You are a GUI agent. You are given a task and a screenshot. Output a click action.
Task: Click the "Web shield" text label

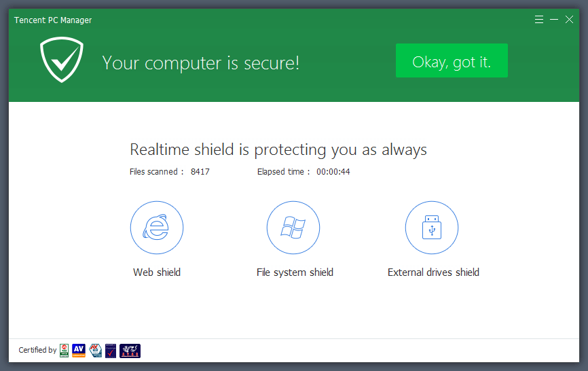click(x=157, y=272)
